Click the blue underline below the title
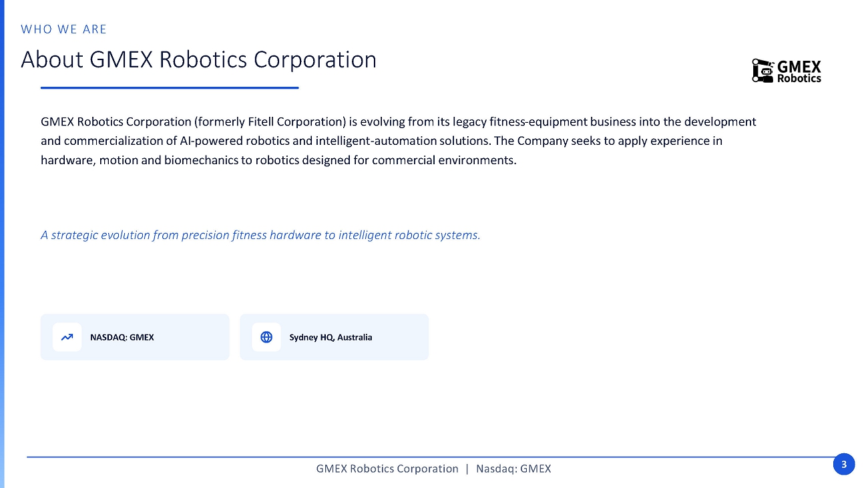 click(x=170, y=87)
